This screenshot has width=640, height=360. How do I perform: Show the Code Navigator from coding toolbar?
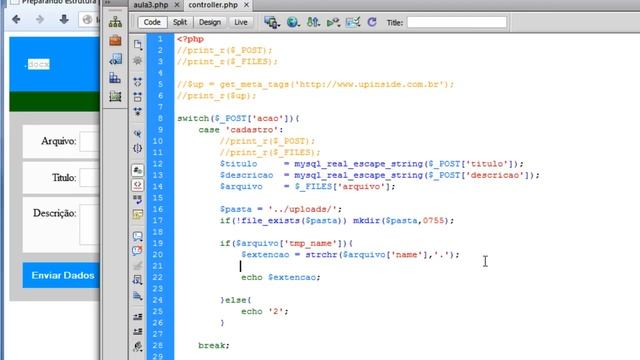pos(138,61)
